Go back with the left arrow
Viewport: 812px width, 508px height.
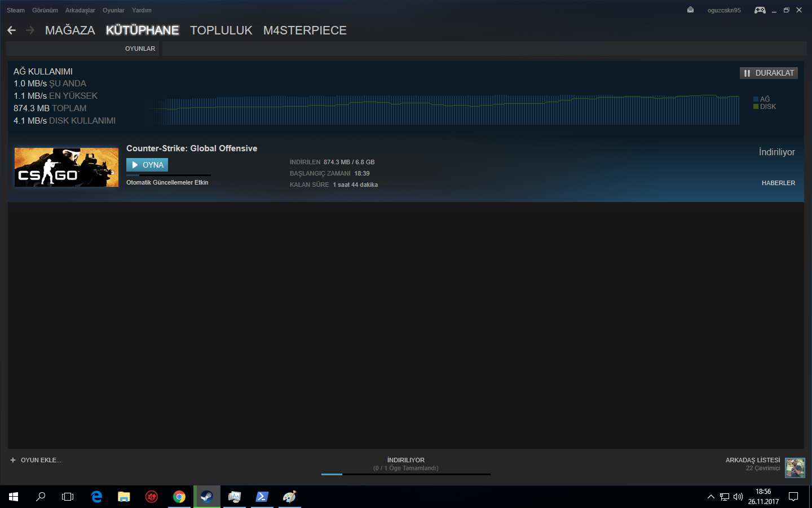pyautogui.click(x=12, y=30)
